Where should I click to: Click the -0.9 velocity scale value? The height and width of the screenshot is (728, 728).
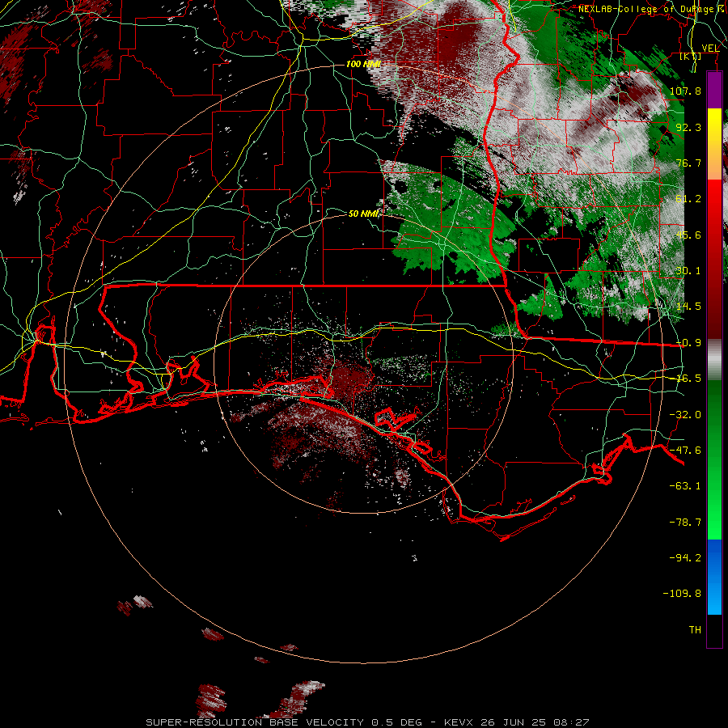tap(688, 343)
